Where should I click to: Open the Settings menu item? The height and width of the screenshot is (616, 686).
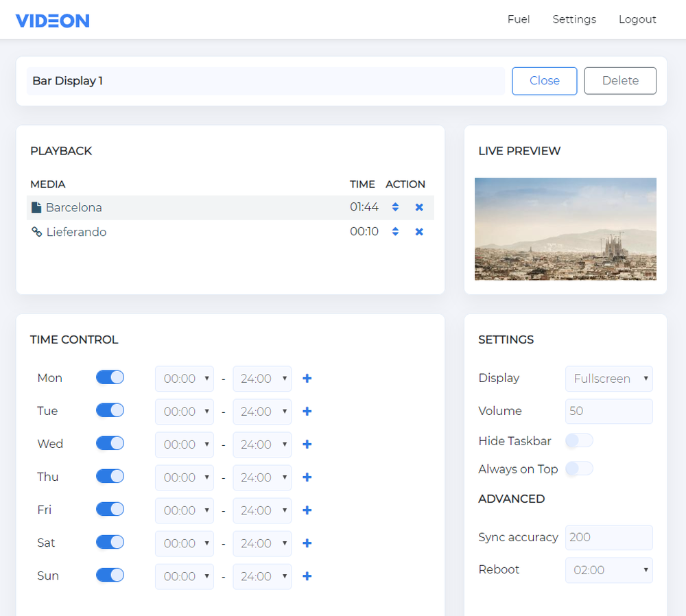[574, 19]
